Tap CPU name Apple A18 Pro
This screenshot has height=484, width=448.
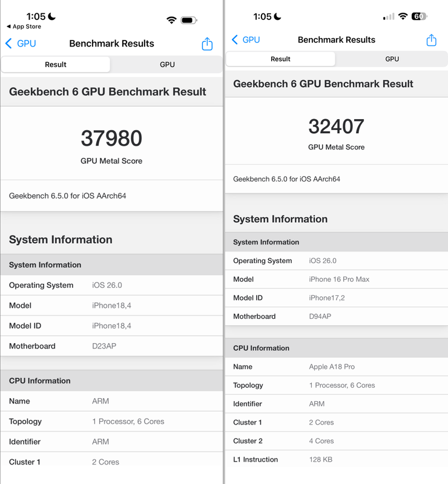[x=332, y=367]
